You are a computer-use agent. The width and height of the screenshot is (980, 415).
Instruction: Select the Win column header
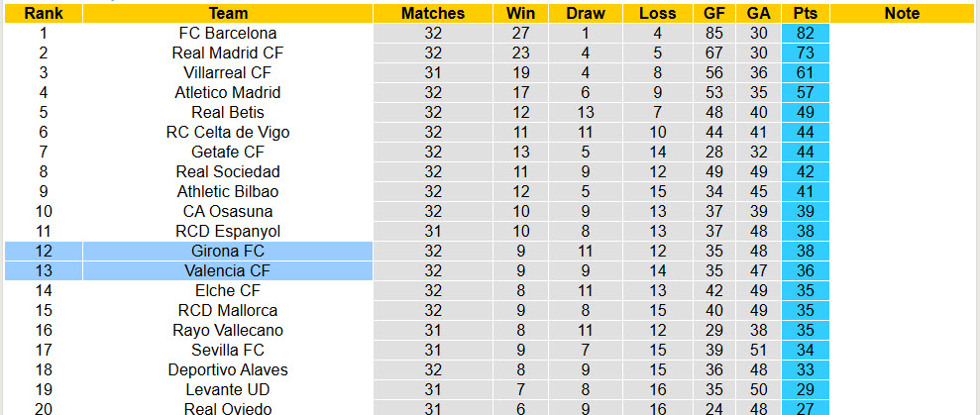pos(520,13)
